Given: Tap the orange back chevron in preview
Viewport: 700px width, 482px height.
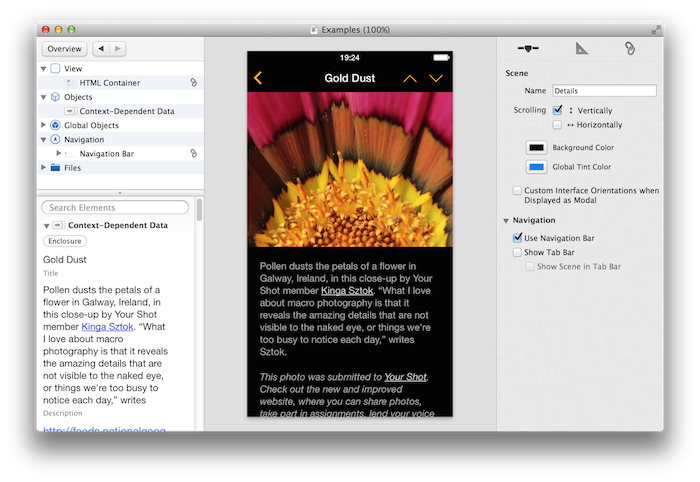Looking at the screenshot, I should [x=258, y=78].
